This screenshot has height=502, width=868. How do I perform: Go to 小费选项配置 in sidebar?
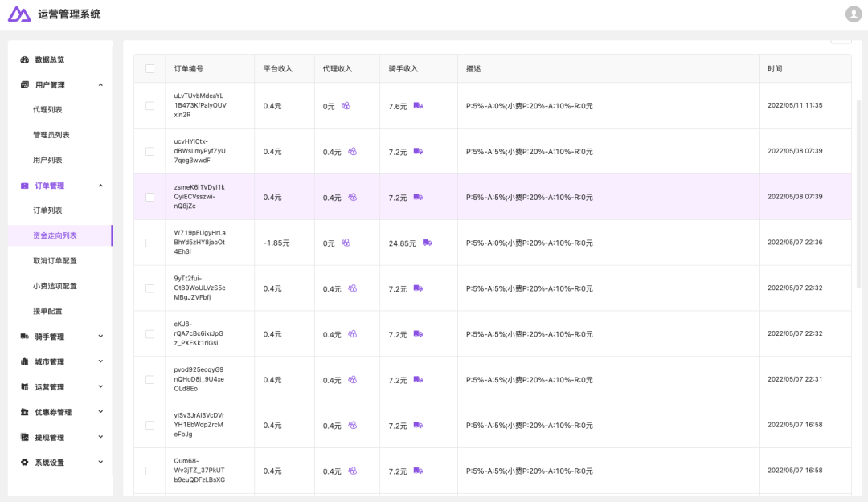click(55, 286)
